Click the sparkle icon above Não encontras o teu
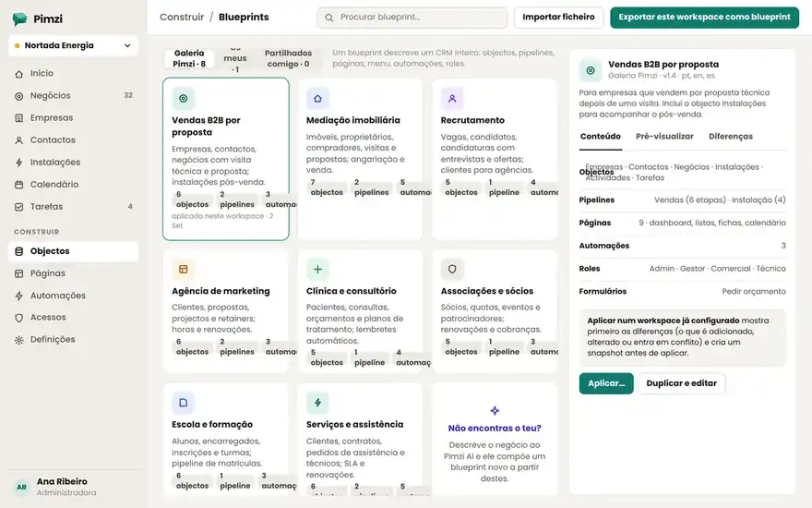The width and height of the screenshot is (812, 508). pyautogui.click(x=495, y=410)
